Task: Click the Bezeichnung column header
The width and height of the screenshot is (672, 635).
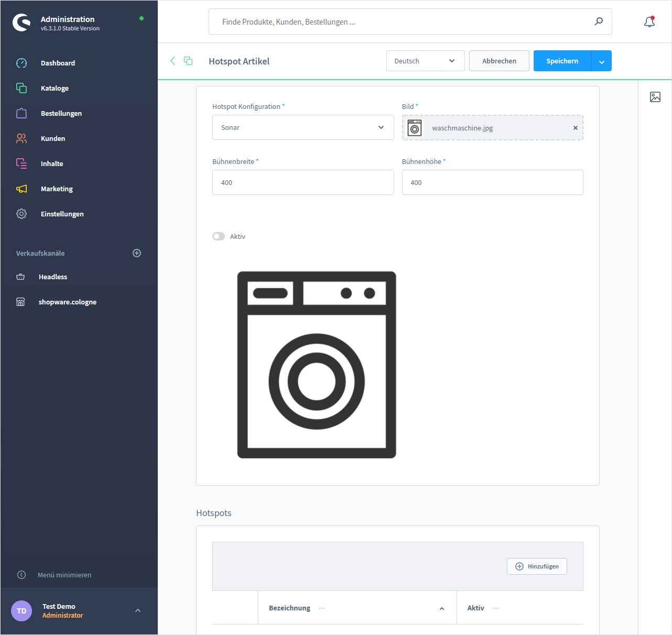Action: (357, 608)
